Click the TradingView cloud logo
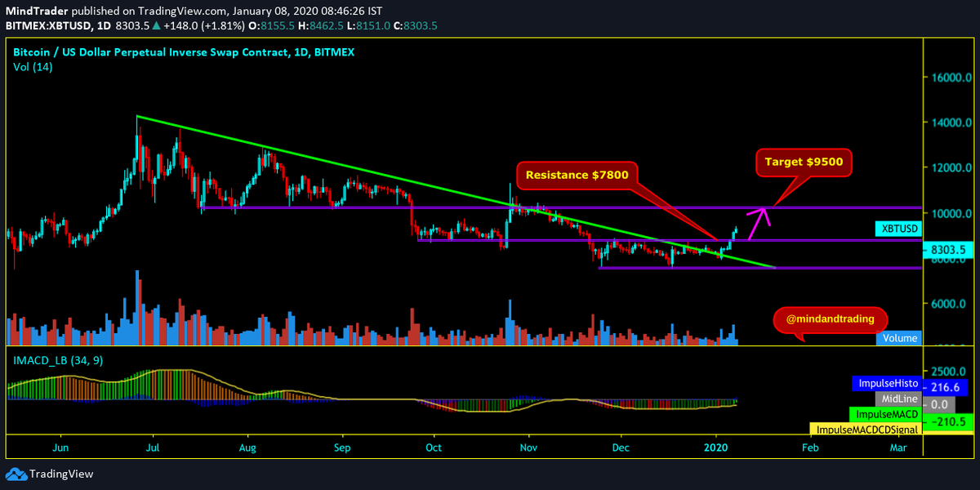The image size is (980, 490). tap(16, 474)
